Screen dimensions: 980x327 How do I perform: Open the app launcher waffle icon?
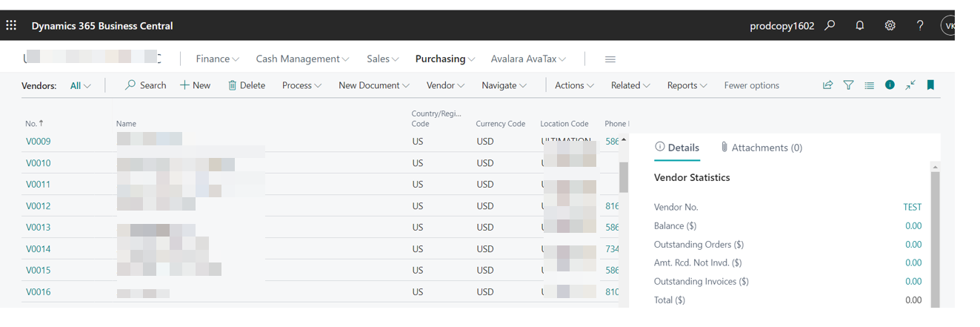pos(11,25)
